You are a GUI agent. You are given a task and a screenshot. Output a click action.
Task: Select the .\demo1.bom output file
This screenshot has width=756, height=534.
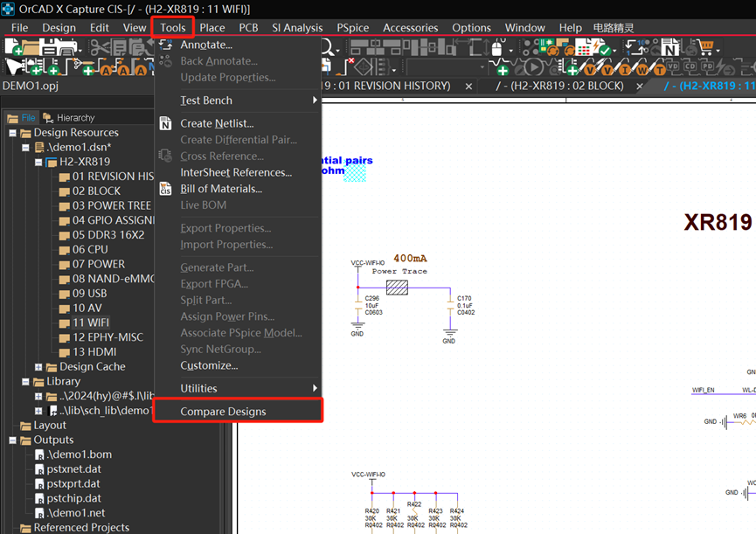click(79, 454)
